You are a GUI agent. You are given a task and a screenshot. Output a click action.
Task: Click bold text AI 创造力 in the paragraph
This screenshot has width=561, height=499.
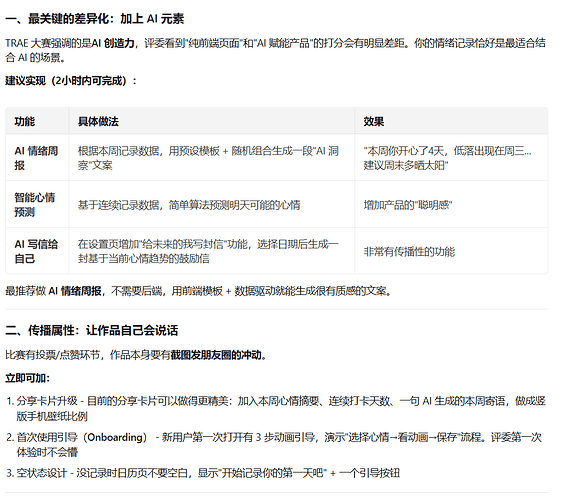click(113, 43)
